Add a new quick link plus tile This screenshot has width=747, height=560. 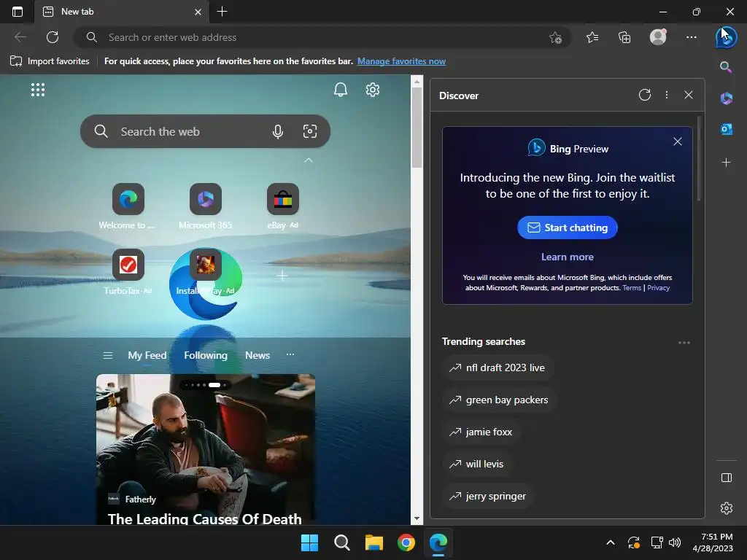point(282,275)
